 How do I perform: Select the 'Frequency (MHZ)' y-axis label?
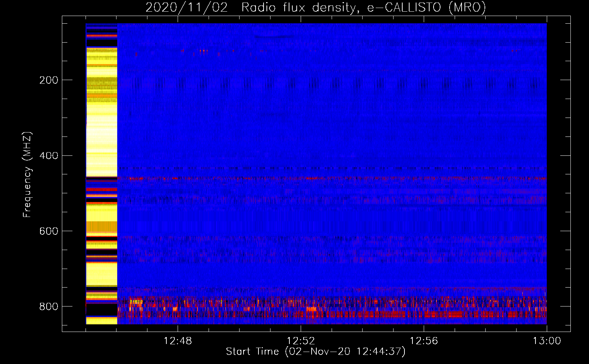point(27,175)
